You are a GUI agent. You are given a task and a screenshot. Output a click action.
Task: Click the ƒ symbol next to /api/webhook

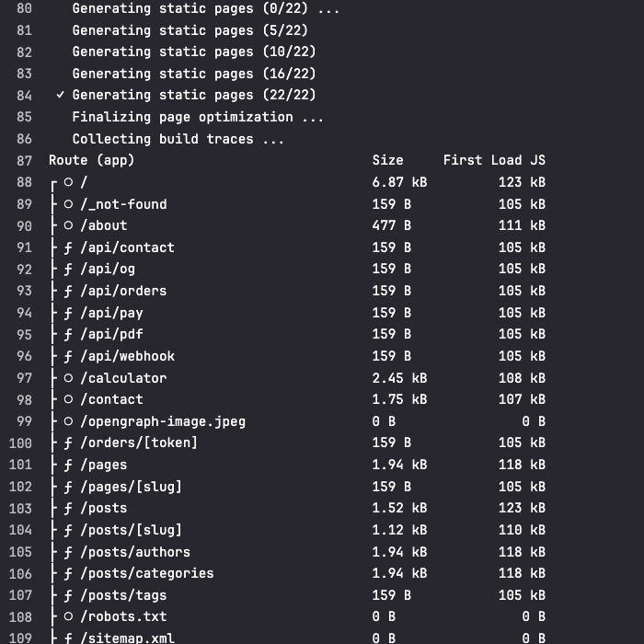coord(68,356)
